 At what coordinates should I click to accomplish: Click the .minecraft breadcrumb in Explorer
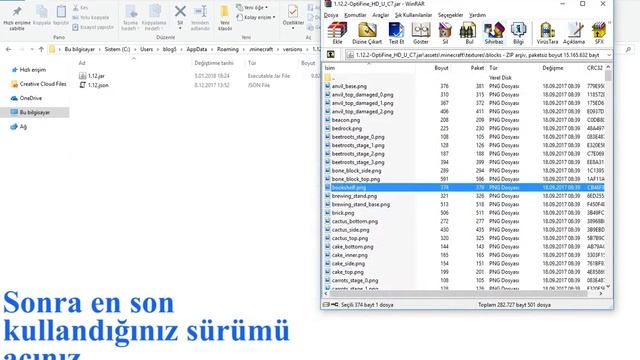pyautogui.click(x=261, y=49)
